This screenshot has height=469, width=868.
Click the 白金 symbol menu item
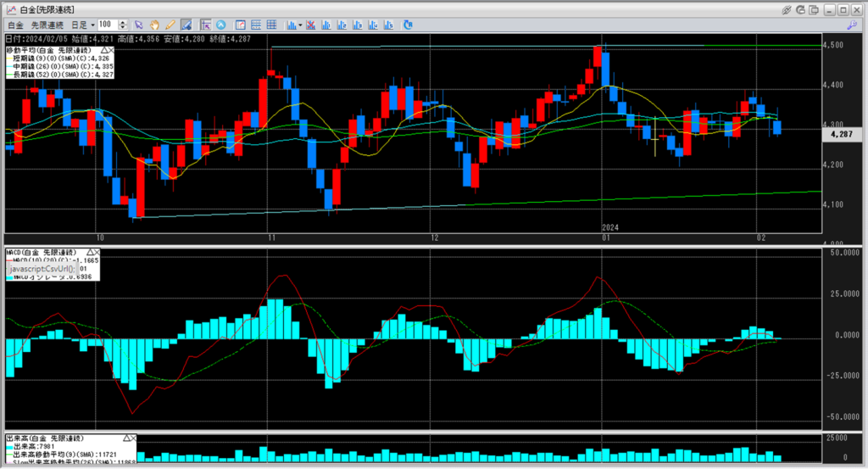click(14, 25)
